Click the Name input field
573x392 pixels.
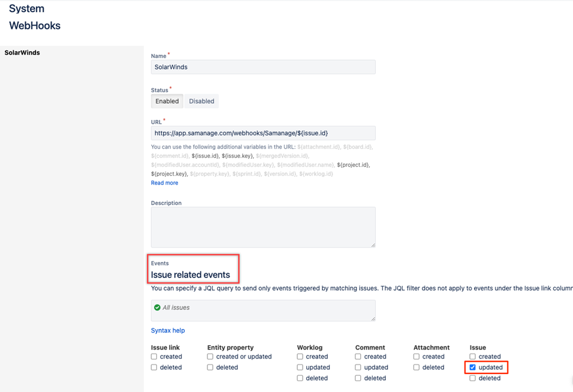263,67
